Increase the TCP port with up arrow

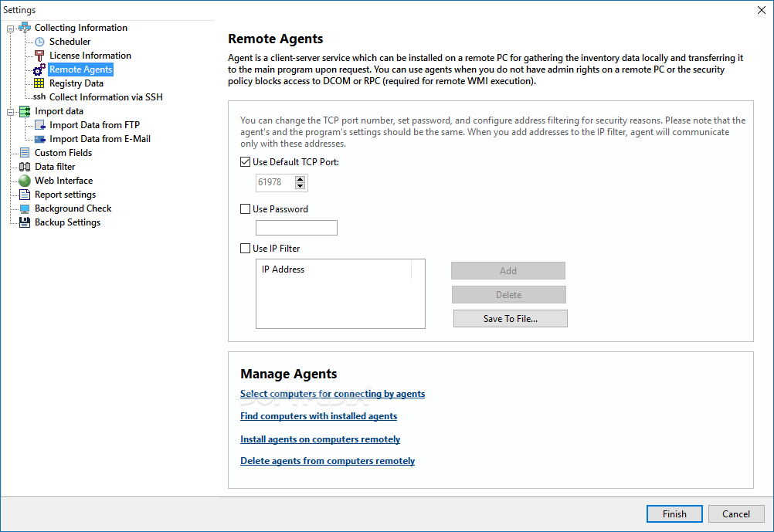[300, 178]
